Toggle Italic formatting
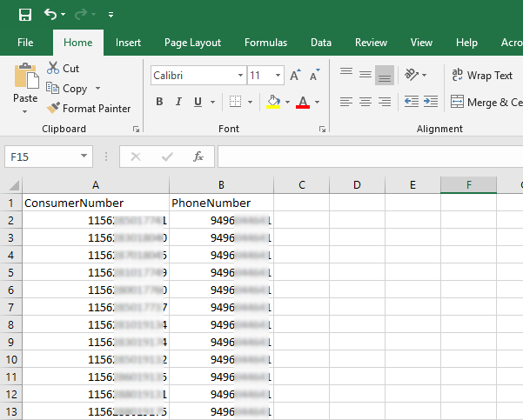This screenshot has width=523, height=420. (x=179, y=102)
